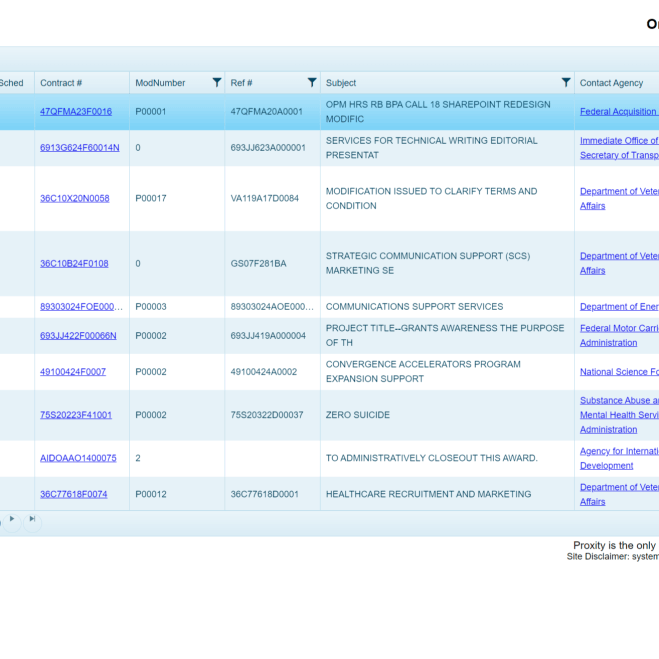The image size is (659, 659).
Task: Open contract 49100424F0007
Action: (73, 372)
